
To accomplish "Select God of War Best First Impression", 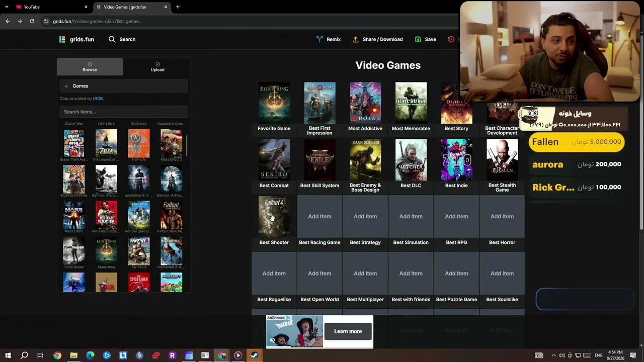I will 319,103.
